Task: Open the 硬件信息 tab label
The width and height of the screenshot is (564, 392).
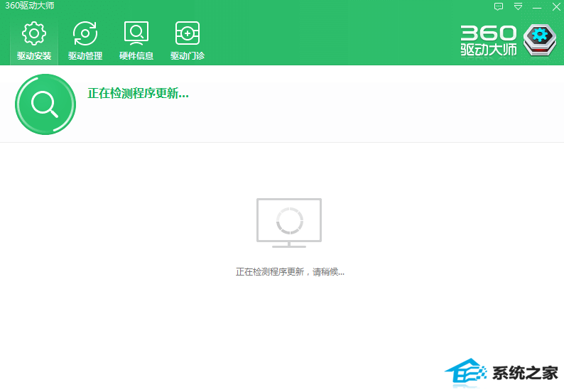Action: (x=136, y=56)
